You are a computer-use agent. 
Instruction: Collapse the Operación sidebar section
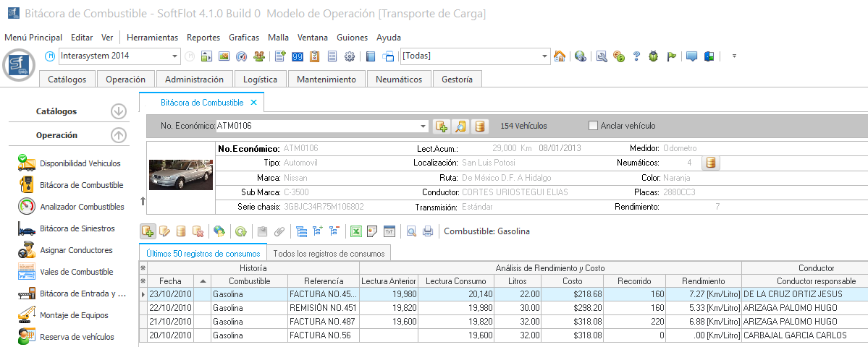coord(119,134)
